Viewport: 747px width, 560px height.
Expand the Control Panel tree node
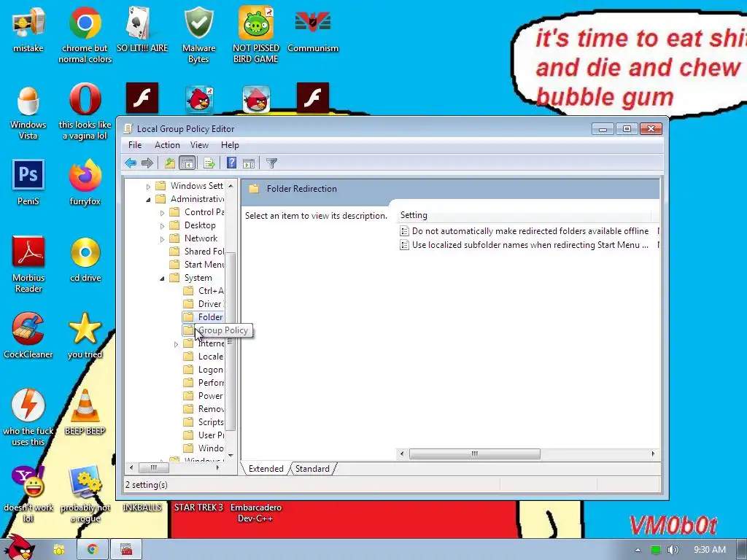coord(162,213)
